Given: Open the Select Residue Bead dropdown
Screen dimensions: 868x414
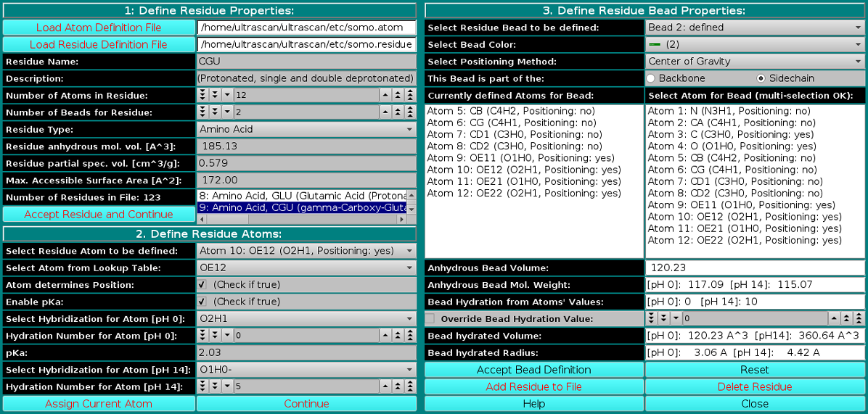Looking at the screenshot, I should point(755,28).
